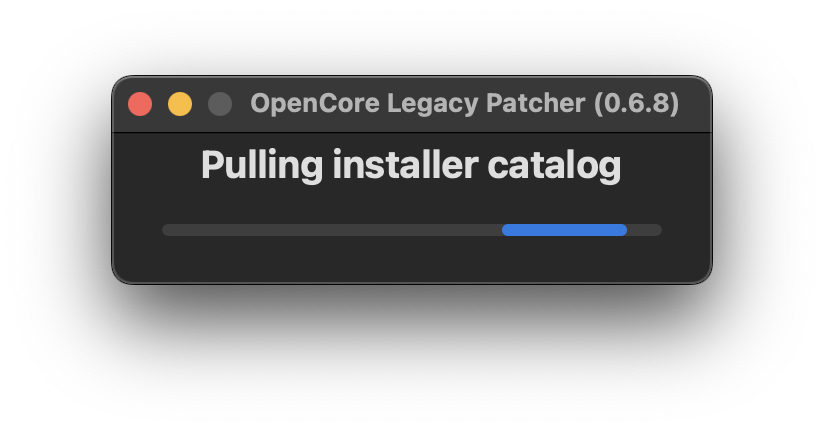
Task: Click the far left end of progress bar
Action: [x=167, y=230]
